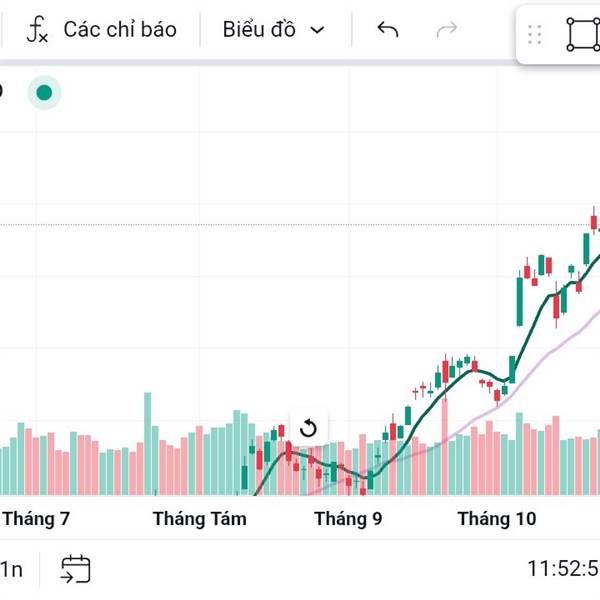Click the Tháng 9 time axis label
The height and width of the screenshot is (600, 600).
pyautogui.click(x=348, y=519)
